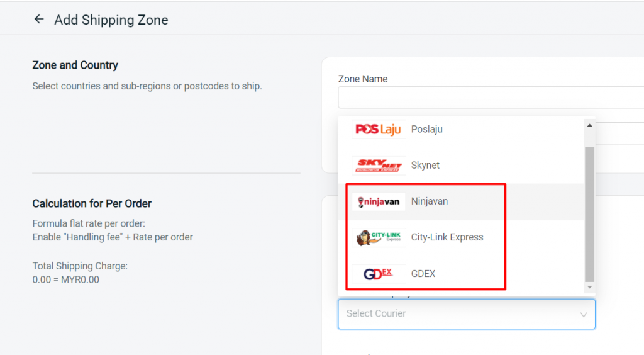Click the GDEX logo icon

379,274
